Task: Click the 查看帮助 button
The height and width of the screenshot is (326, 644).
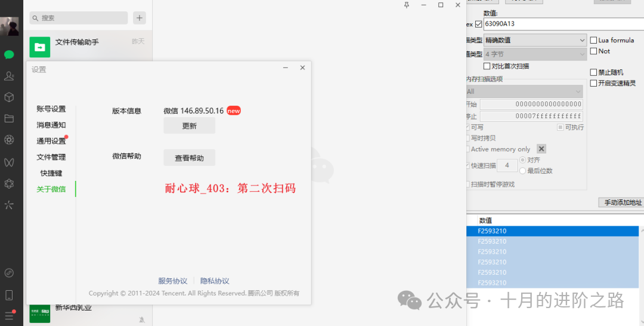Action: [x=190, y=158]
